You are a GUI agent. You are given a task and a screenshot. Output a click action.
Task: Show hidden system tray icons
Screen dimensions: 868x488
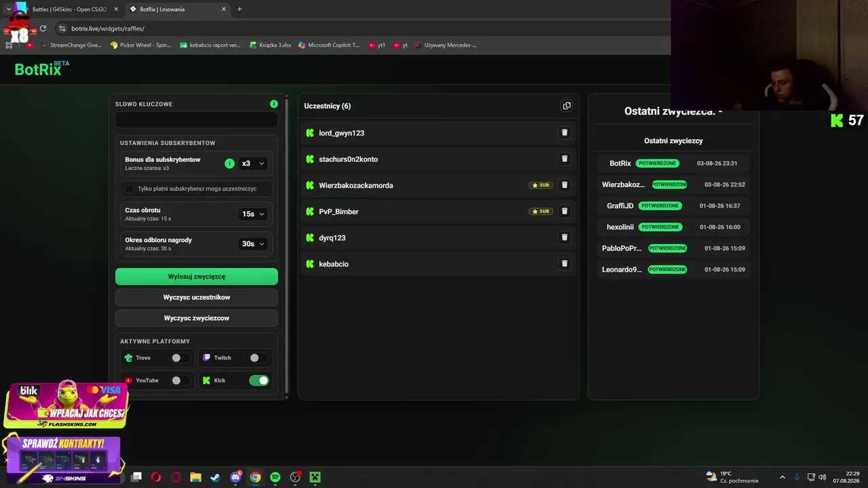coord(782,477)
